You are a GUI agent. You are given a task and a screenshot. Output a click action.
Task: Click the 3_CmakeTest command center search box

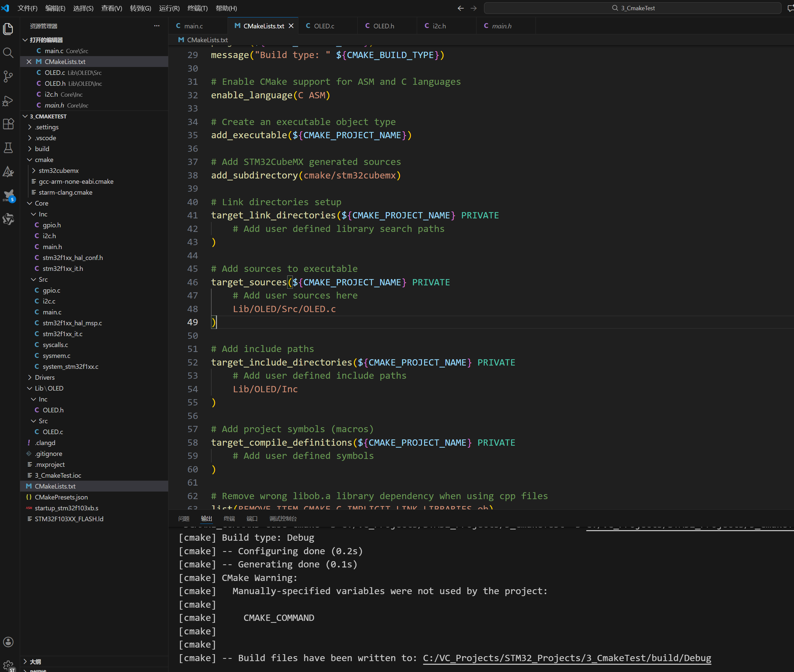(x=632, y=8)
